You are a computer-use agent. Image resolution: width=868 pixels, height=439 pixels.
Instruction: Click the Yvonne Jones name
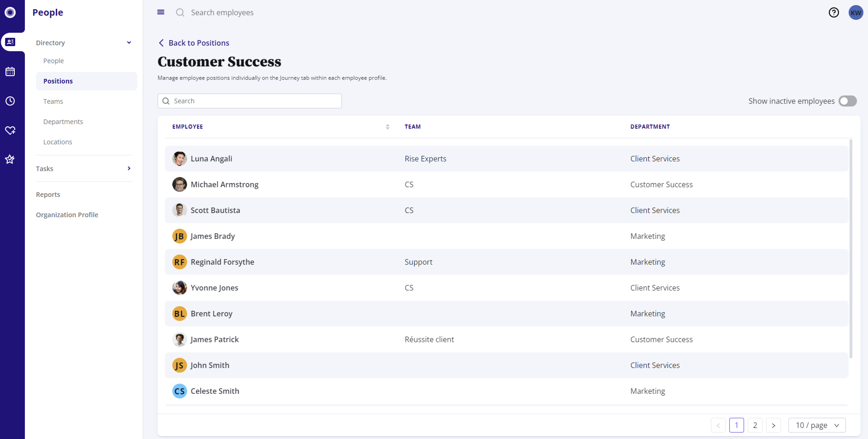point(214,288)
